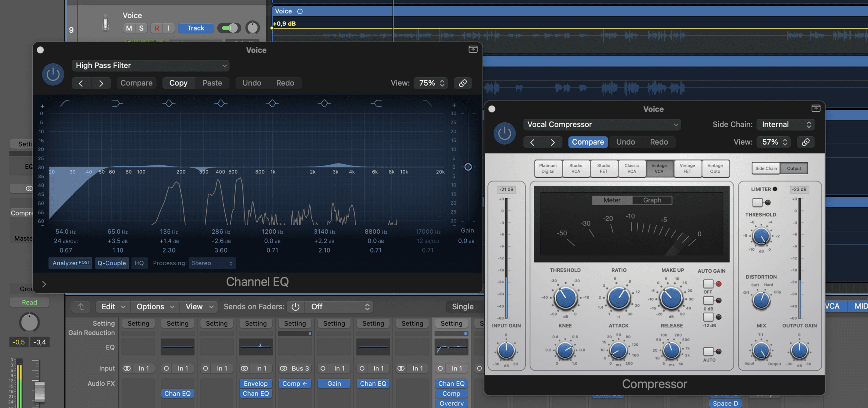The image size is (868, 408).
Task: Toggle the Compressor power button
Action: 504,133
